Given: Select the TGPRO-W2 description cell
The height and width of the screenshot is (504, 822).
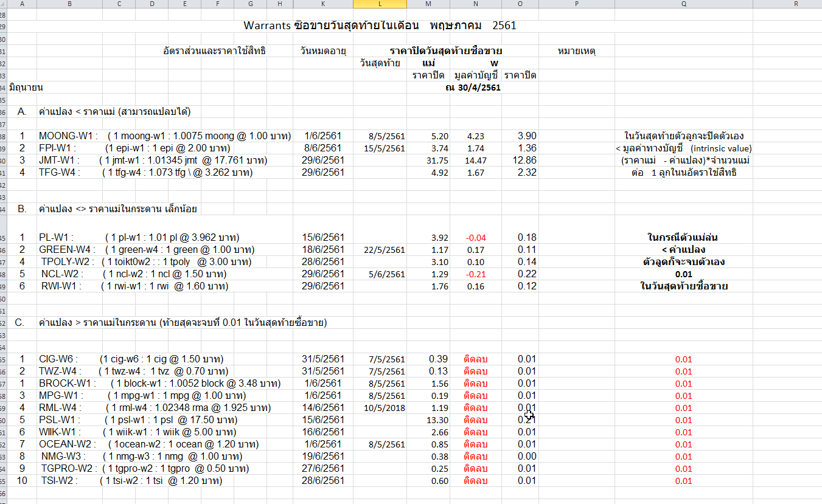Looking at the screenshot, I should 145,469.
